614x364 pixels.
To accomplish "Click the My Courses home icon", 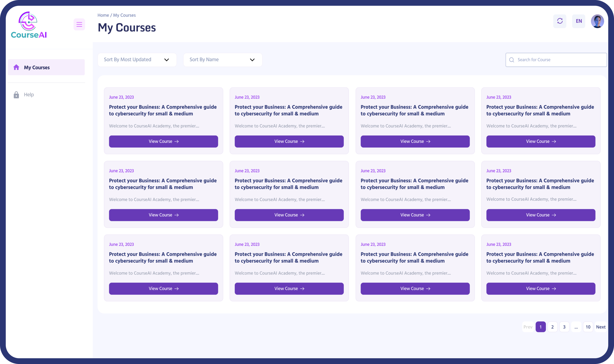I will [16, 67].
